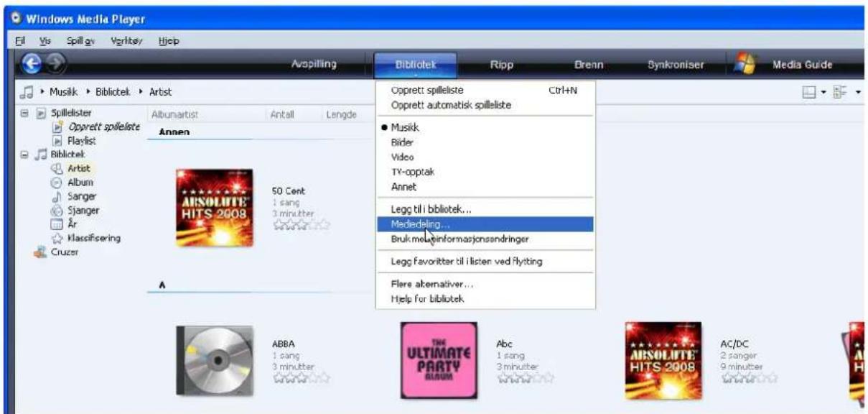Image resolution: width=868 pixels, height=414 pixels.
Task: Rate 50 Cent using the star rating
Action: pos(301,225)
